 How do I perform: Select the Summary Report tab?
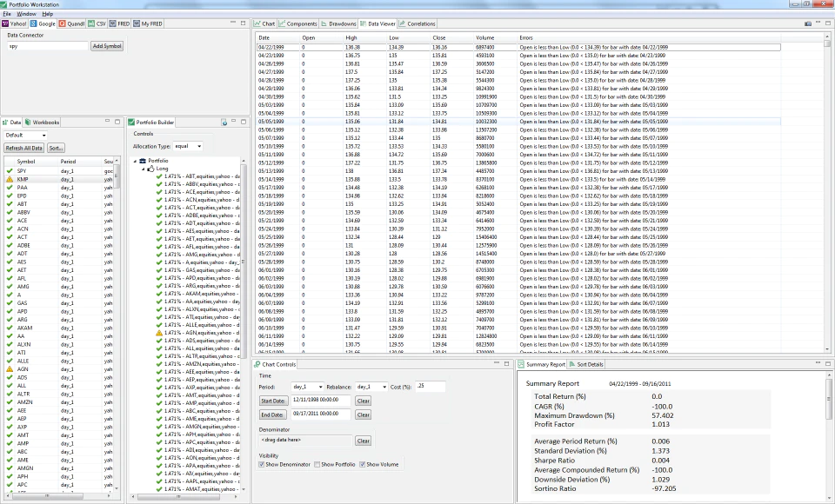pyautogui.click(x=542, y=365)
